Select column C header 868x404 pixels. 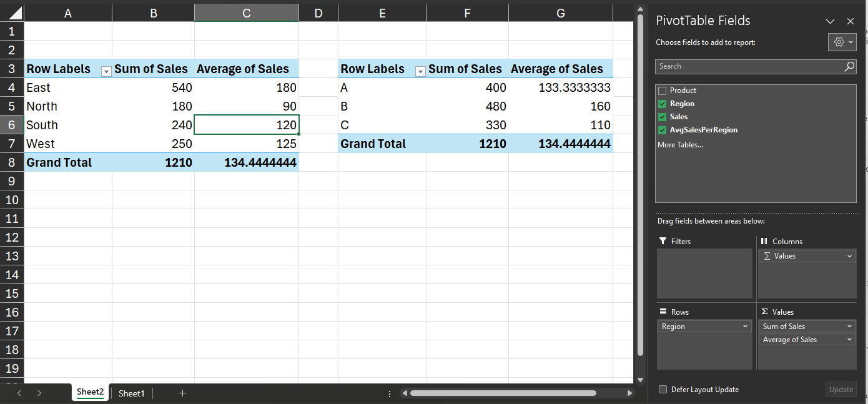click(247, 12)
